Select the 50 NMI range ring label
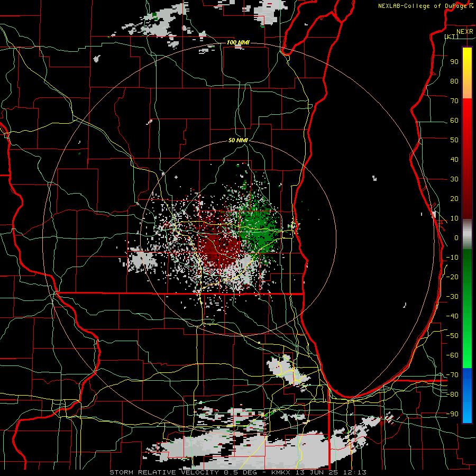The image size is (476, 476). tap(238, 140)
